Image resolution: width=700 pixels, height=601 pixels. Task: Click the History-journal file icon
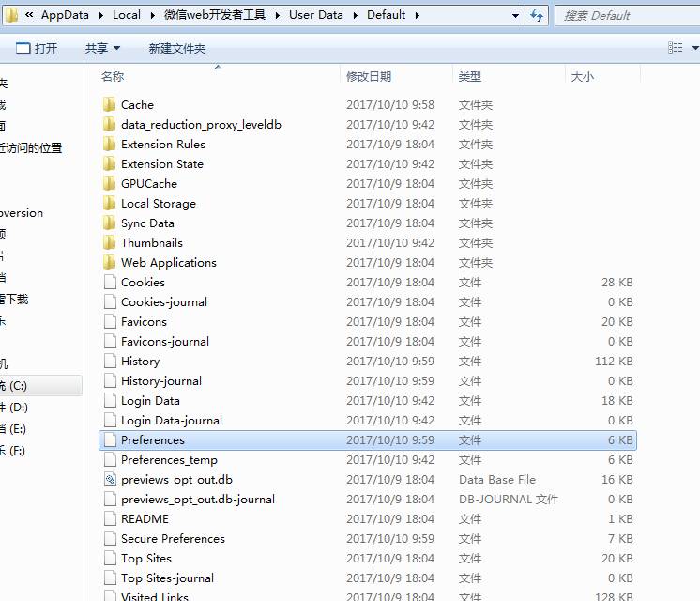(x=110, y=380)
